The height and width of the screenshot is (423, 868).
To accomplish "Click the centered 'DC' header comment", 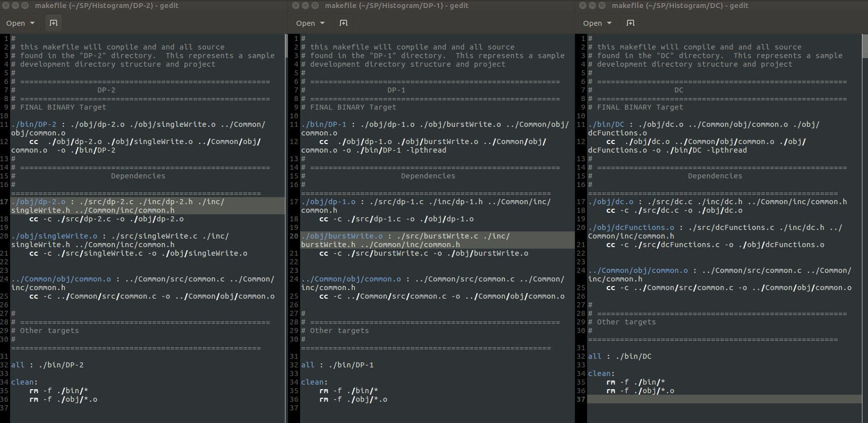I will click(x=679, y=90).
